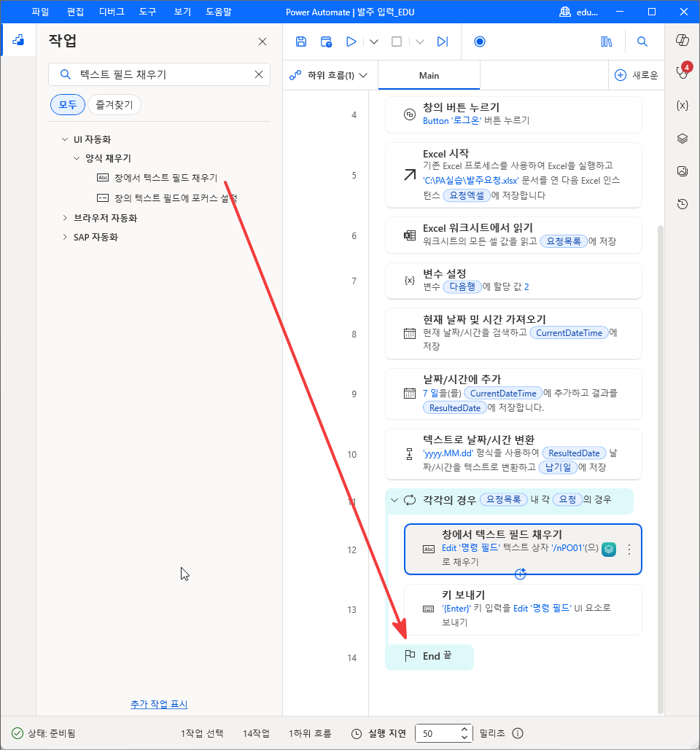Expand the 브라우저 자동화 group
Image resolution: width=700 pixels, height=750 pixels.
pos(65,218)
